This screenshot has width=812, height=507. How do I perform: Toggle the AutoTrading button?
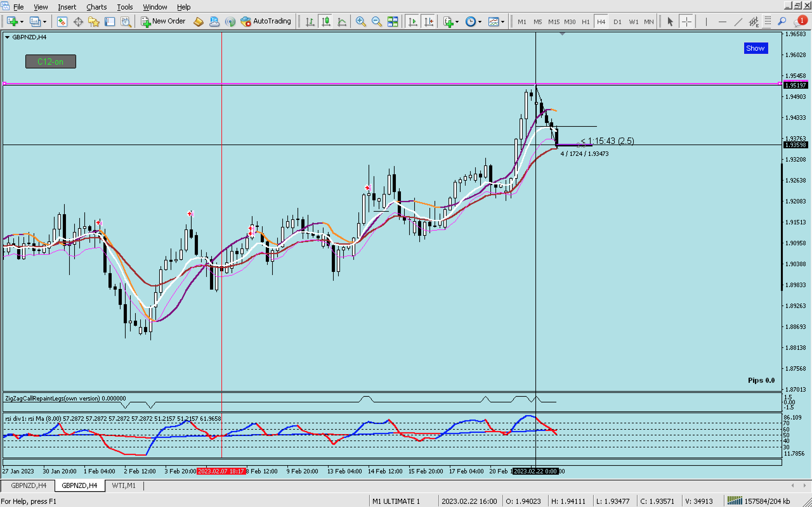(266, 22)
